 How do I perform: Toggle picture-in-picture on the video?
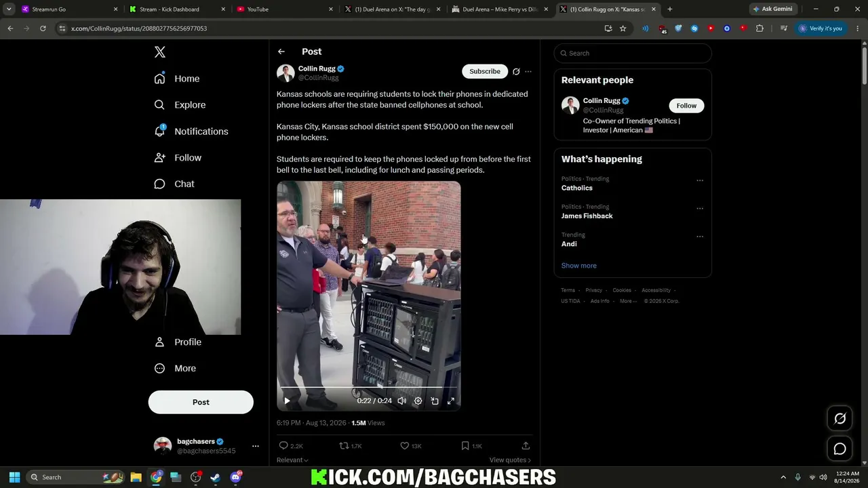[x=435, y=401]
